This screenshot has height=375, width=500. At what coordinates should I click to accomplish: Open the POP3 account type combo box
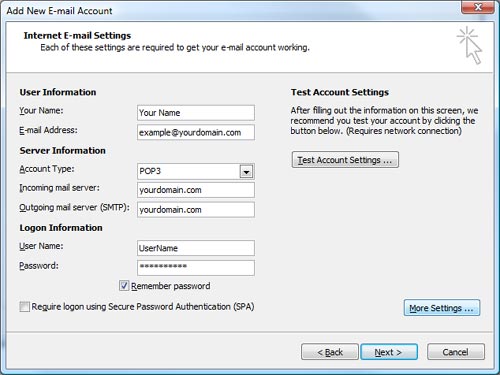tap(196, 171)
